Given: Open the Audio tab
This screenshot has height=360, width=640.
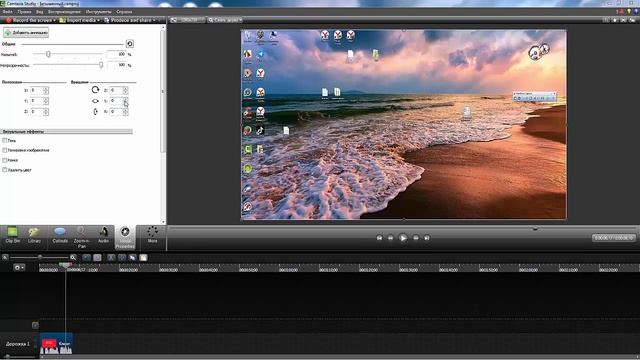Looking at the screenshot, I should point(104,236).
